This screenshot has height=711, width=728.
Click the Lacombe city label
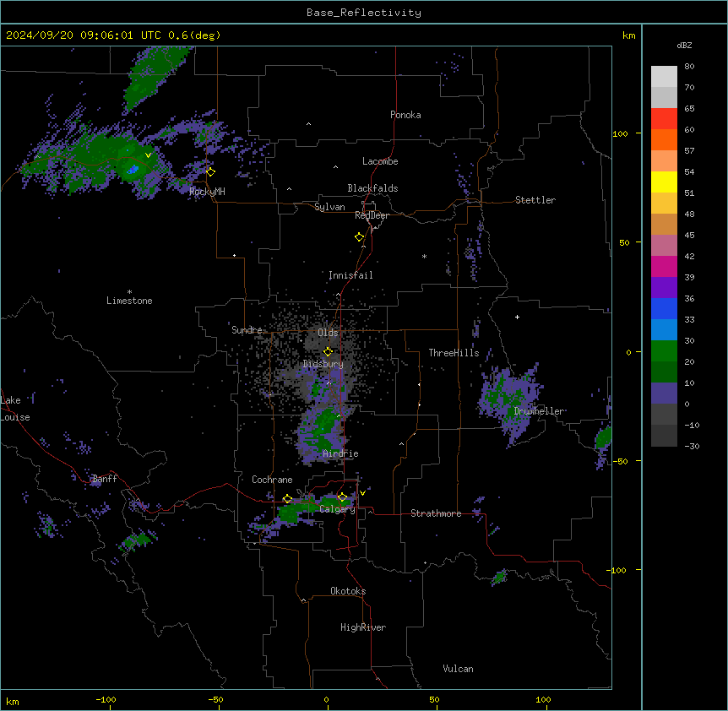click(x=380, y=161)
